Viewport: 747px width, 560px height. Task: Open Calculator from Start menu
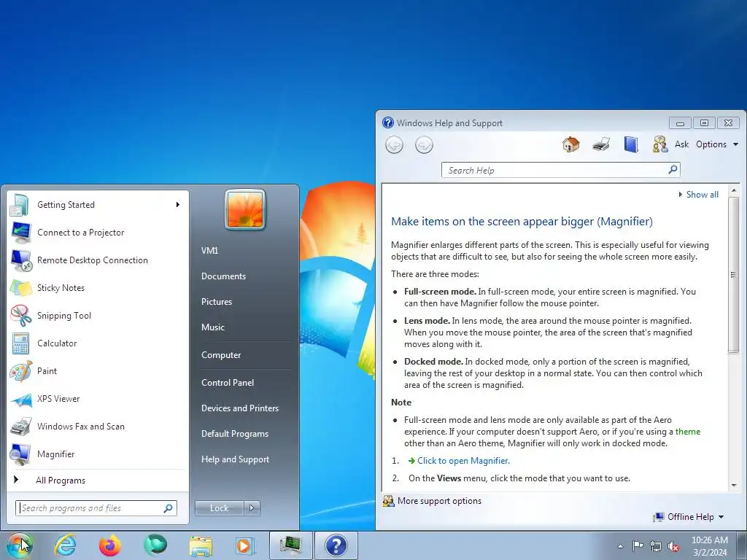point(98,343)
